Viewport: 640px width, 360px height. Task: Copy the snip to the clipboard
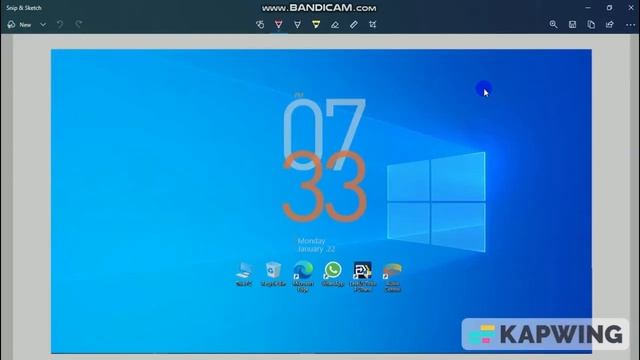click(x=591, y=24)
